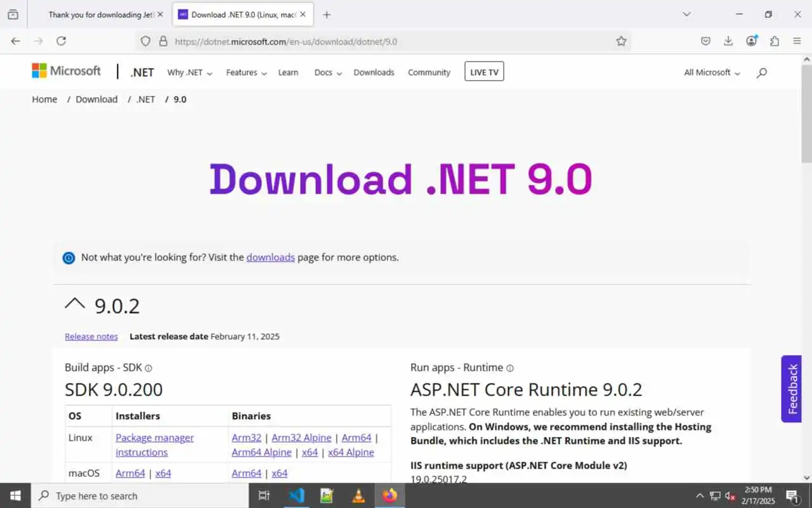This screenshot has width=812, height=508.
Task: Open the Downloads nav item
Action: (x=374, y=72)
